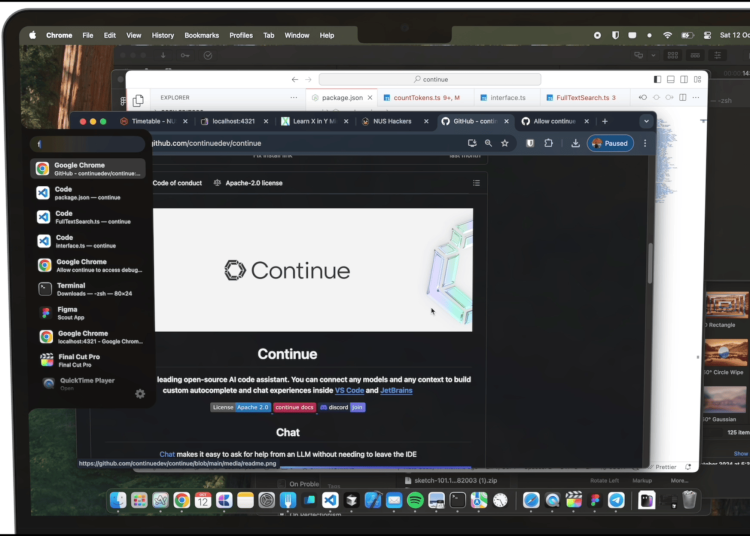
Task: Follow the VS Code link
Action: click(x=349, y=390)
